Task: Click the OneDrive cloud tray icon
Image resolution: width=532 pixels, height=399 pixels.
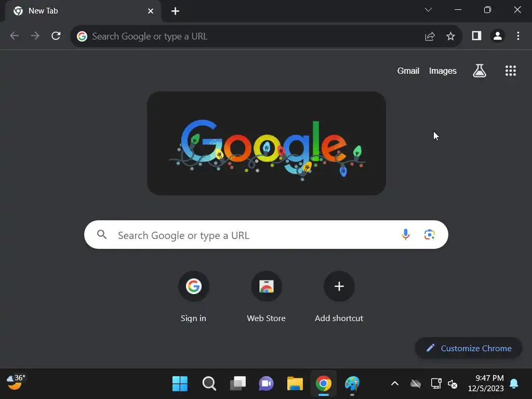Action: [x=416, y=384]
